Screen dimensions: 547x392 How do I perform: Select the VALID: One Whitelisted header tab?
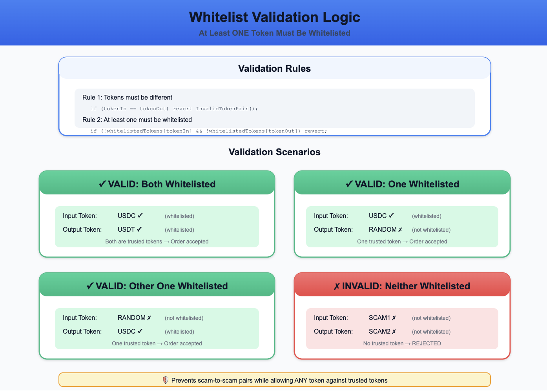tap(402, 184)
